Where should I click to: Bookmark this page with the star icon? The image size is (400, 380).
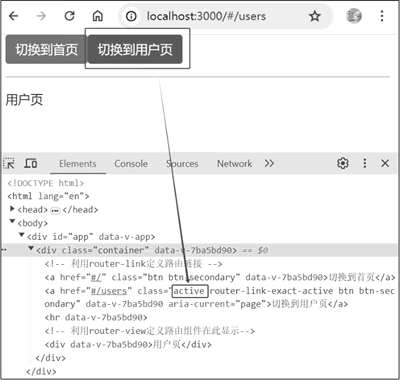point(315,16)
